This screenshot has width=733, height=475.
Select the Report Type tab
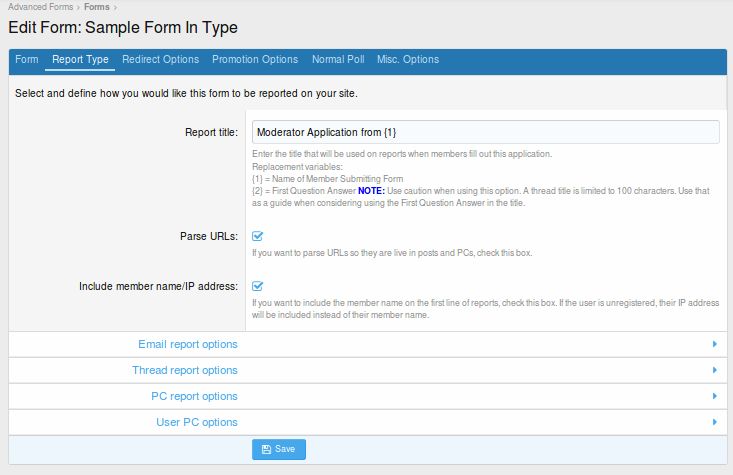(80, 60)
